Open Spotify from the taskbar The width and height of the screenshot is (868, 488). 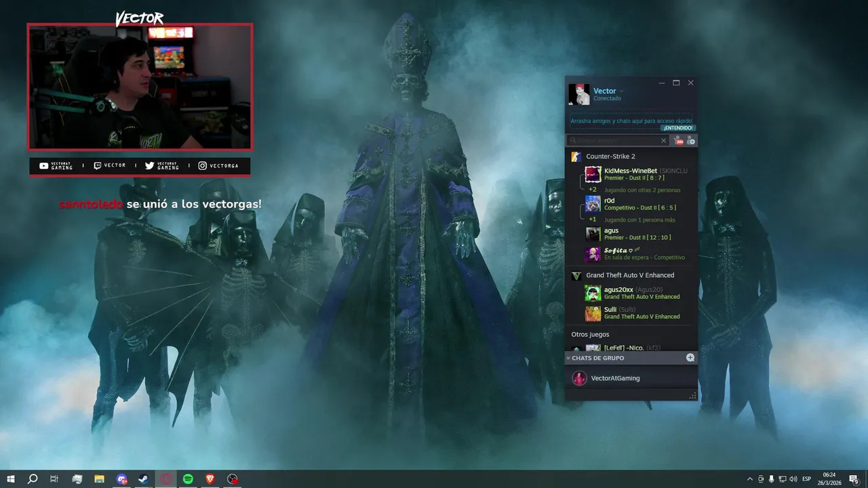[x=188, y=479]
